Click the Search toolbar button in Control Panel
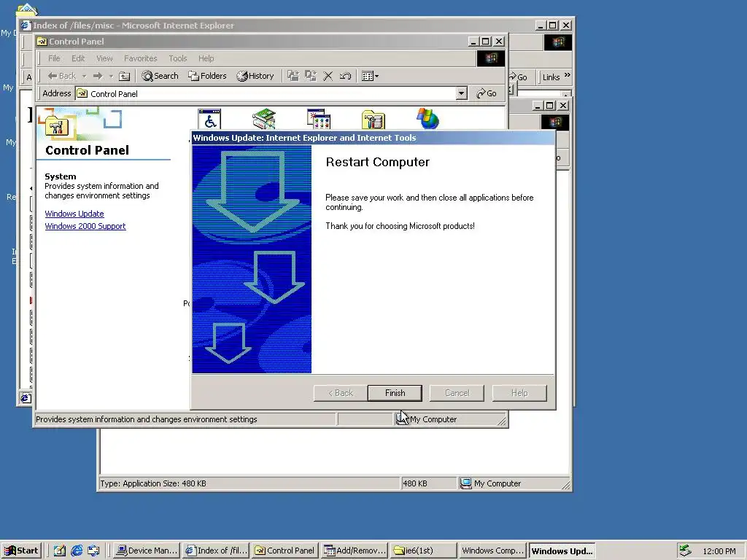This screenshot has height=560, width=747. click(160, 76)
